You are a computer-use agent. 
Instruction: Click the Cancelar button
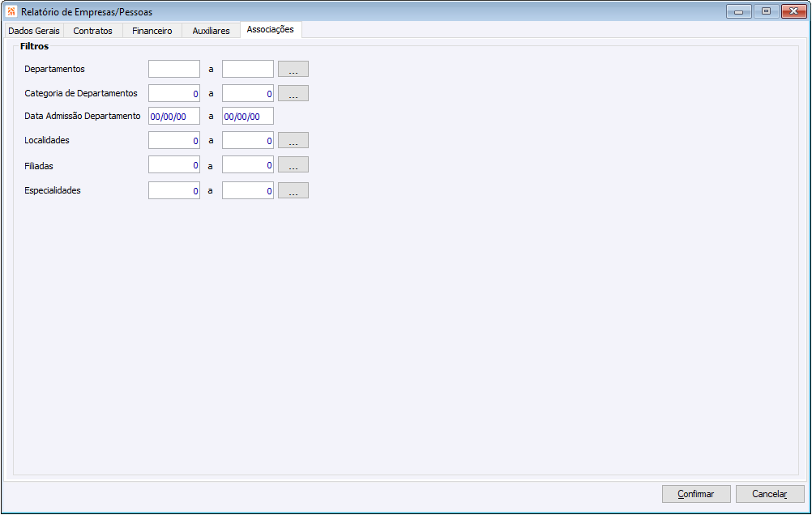pyautogui.click(x=770, y=494)
